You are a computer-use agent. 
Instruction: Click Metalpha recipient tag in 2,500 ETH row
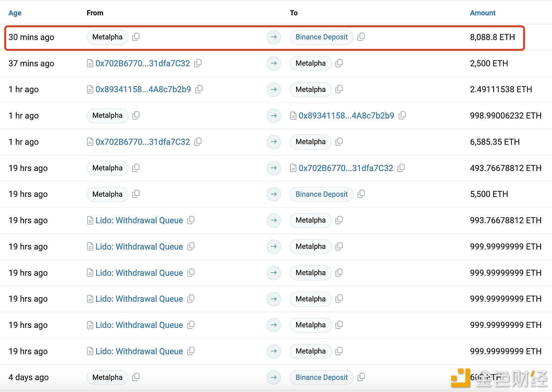coord(311,63)
